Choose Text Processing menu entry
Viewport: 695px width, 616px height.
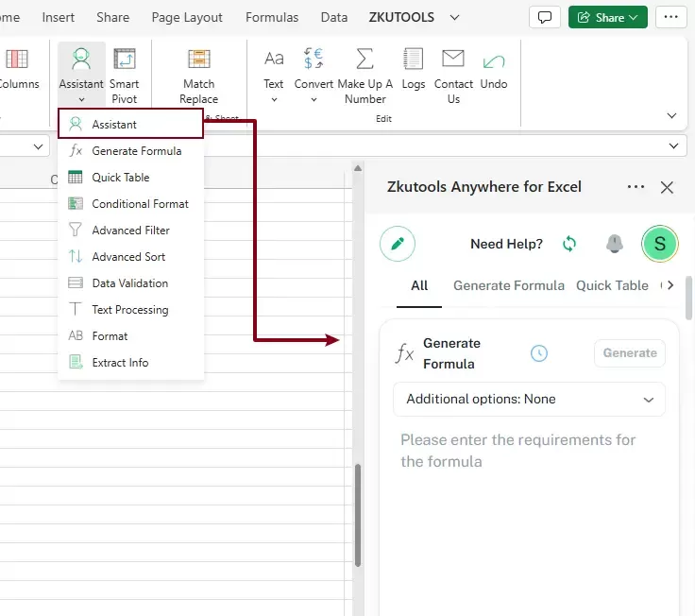[130, 310]
